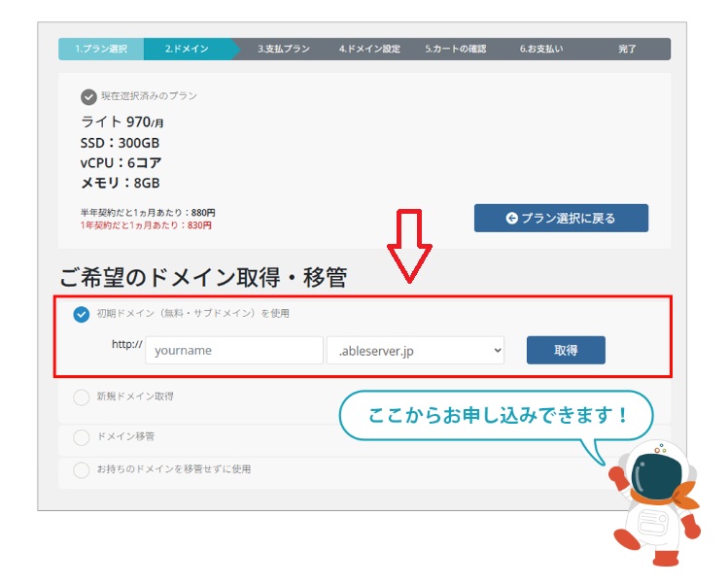Click the ここからお申し込みできます speech bubble
The image size is (728, 585).
pos(496,415)
